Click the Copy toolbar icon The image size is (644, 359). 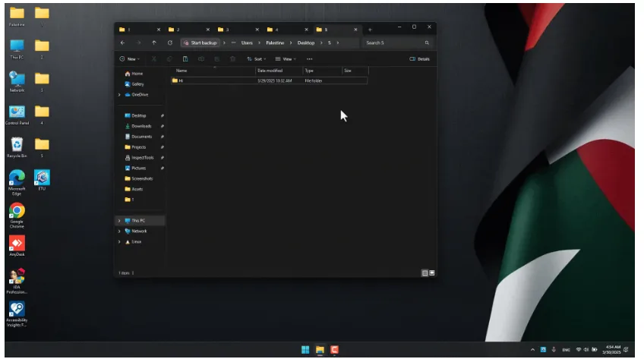pyautogui.click(x=169, y=59)
